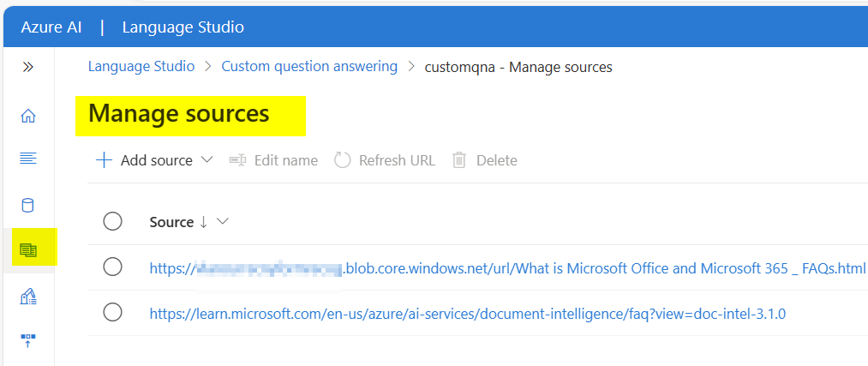Select the blob.core.windows.net source row

point(113,267)
